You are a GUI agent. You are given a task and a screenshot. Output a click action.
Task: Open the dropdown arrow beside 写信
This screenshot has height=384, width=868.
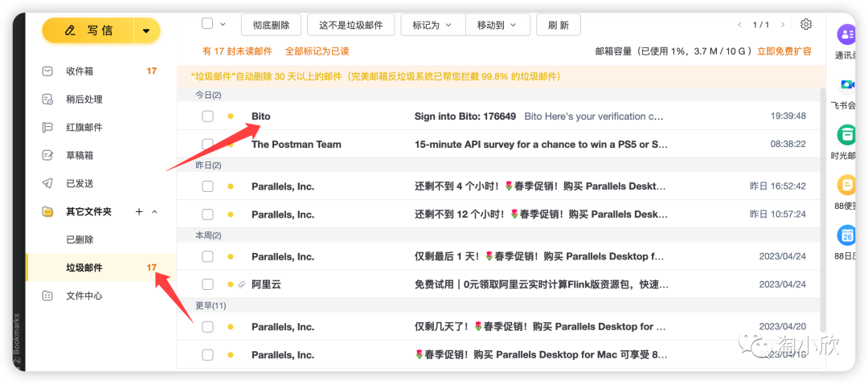pos(147,31)
